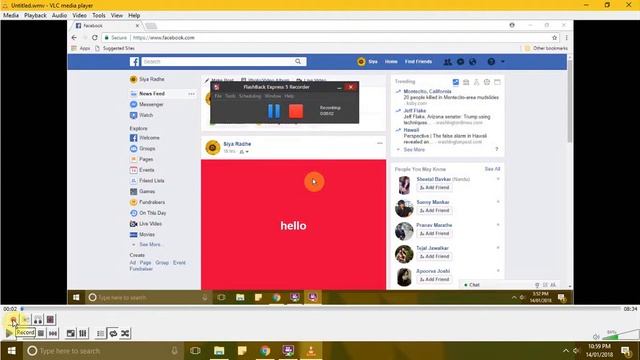Open Task View on the main taskbar
The height and width of the screenshot is (360, 640).
click(x=196, y=351)
